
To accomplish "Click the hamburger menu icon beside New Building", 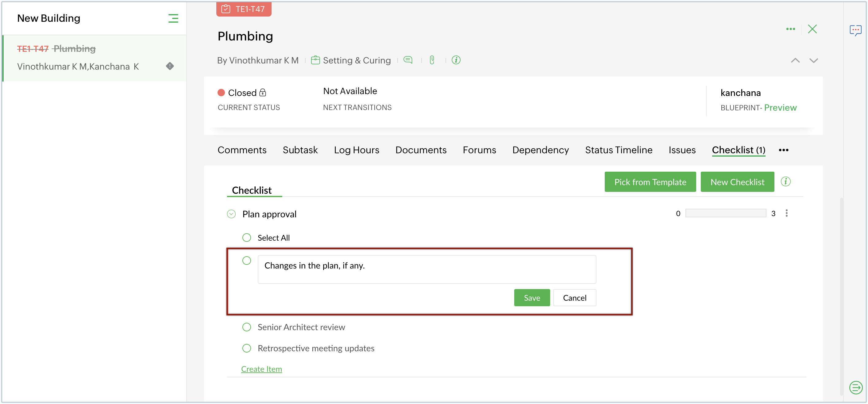I will pos(173,18).
